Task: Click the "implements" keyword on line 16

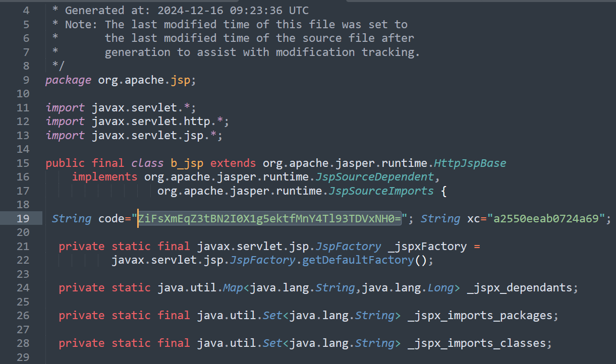Action: point(104,176)
